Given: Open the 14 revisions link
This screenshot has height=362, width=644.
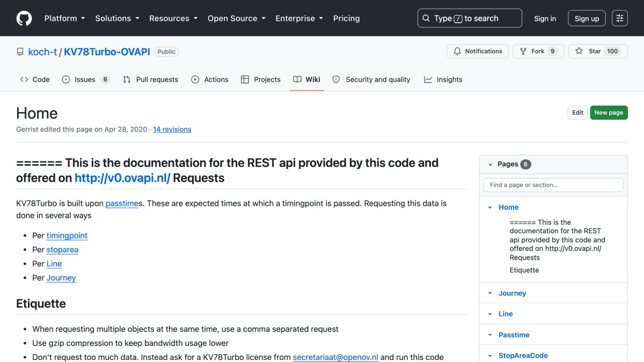Looking at the screenshot, I should pos(172,129).
